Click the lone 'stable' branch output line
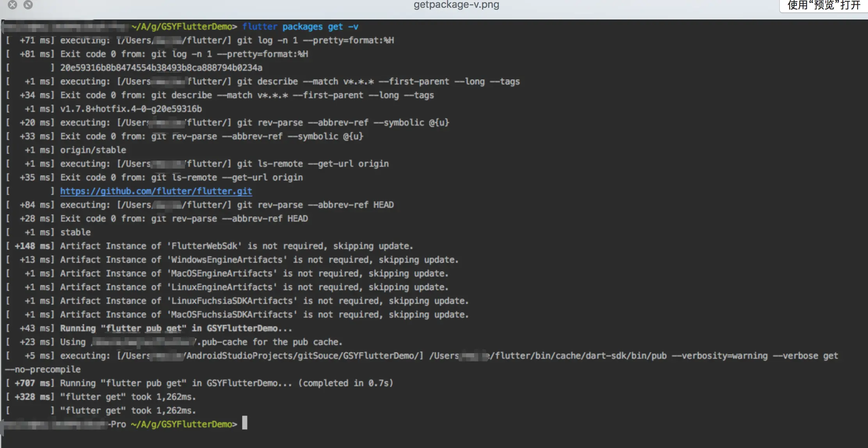Viewport: 868px width, 448px height. [x=75, y=233]
